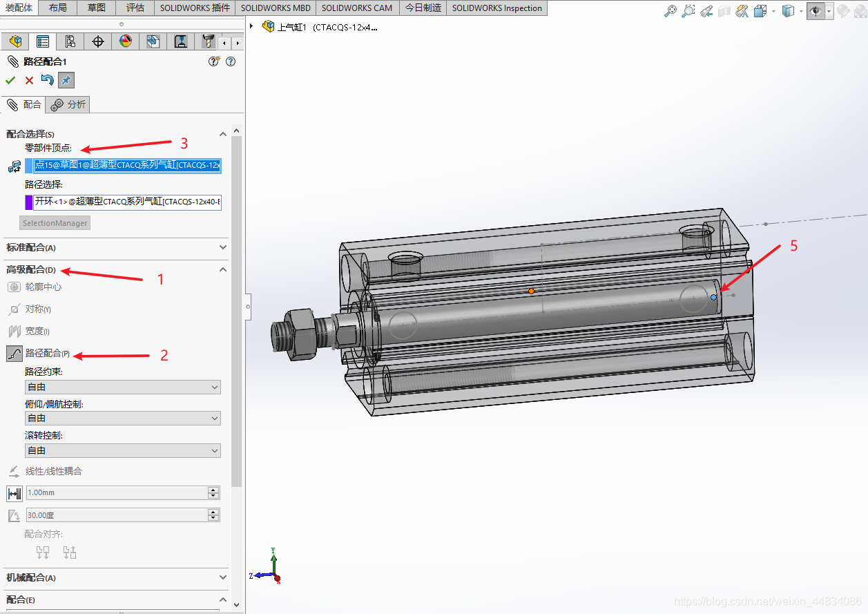The width and height of the screenshot is (868, 614).
Task: Open the CAM operation tree tab
Action: coord(180,41)
